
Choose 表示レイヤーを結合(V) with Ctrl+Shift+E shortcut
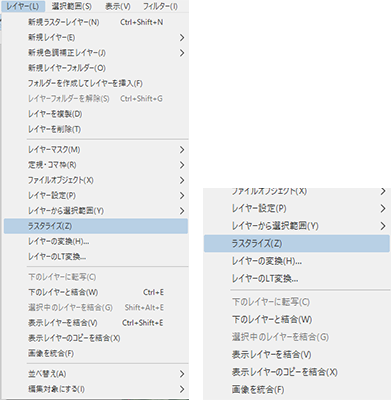coord(96,323)
